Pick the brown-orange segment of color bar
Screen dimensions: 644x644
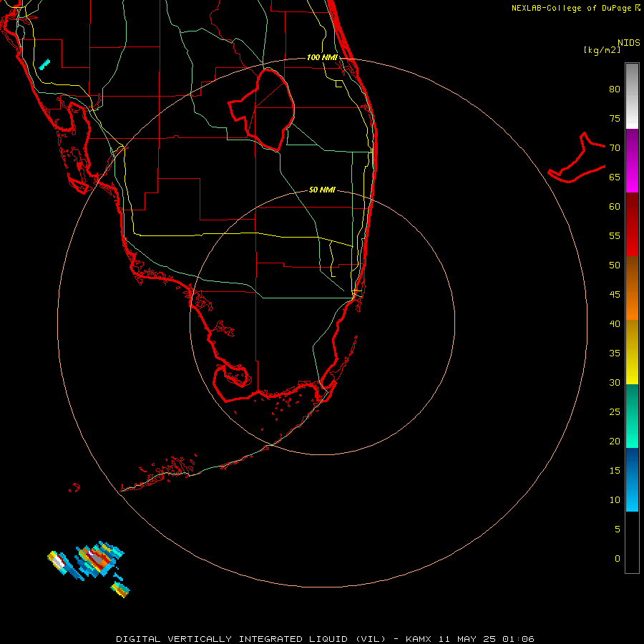pos(632,288)
